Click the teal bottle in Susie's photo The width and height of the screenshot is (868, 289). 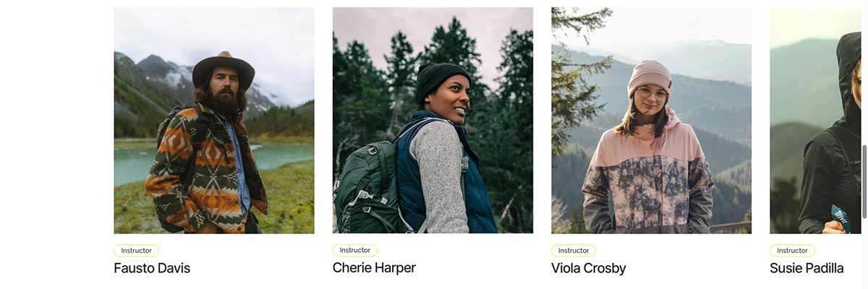point(841,218)
